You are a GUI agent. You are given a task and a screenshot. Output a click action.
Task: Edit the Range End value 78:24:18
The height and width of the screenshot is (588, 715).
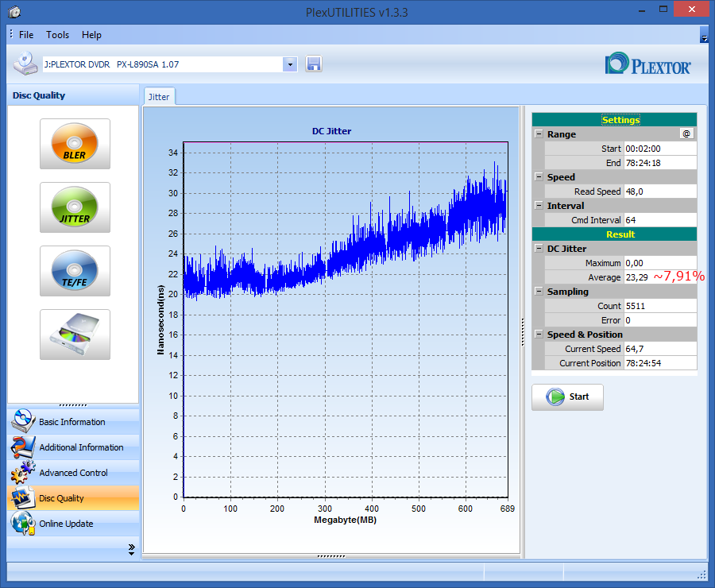pos(660,163)
